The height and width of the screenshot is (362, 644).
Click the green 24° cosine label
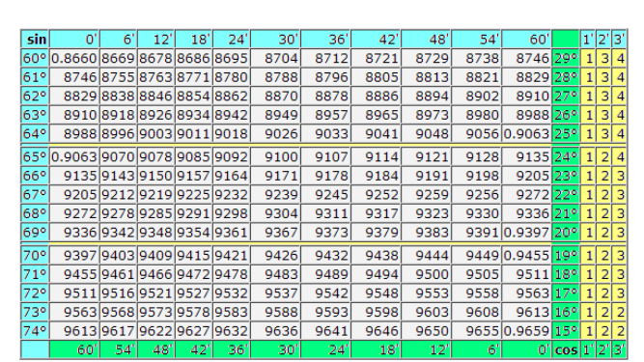point(566,156)
